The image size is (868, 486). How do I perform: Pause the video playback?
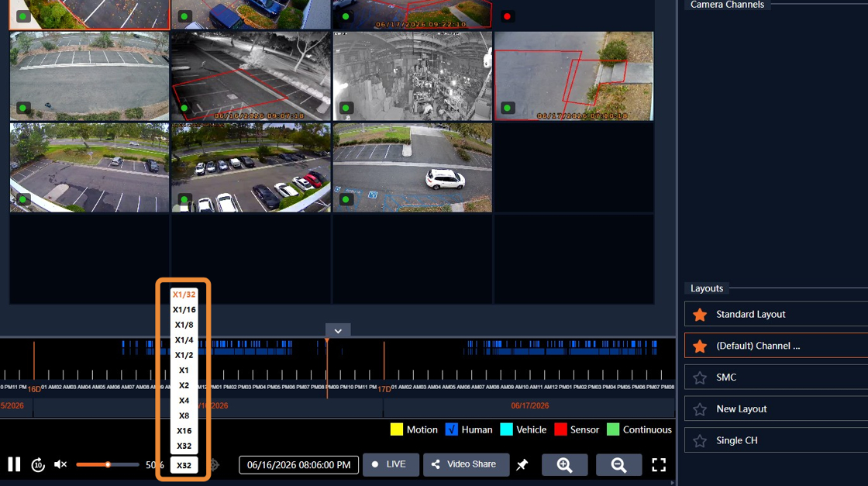coord(15,464)
